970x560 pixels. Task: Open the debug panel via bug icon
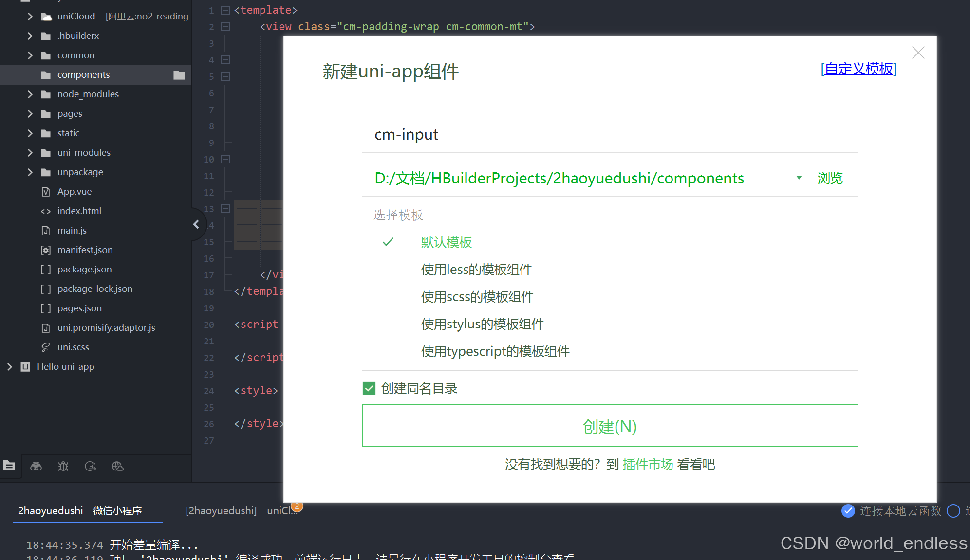pos(63,466)
